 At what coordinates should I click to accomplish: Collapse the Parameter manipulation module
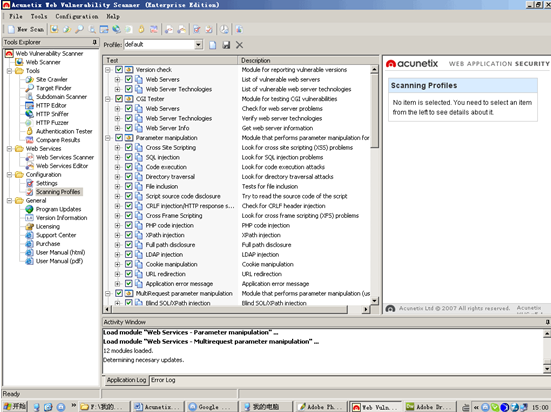coord(108,138)
